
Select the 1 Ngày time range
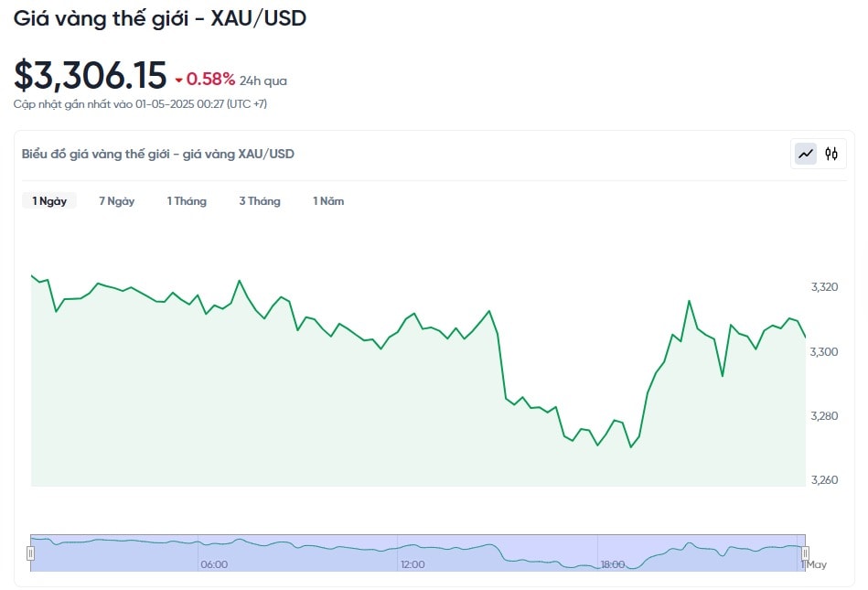coord(49,201)
